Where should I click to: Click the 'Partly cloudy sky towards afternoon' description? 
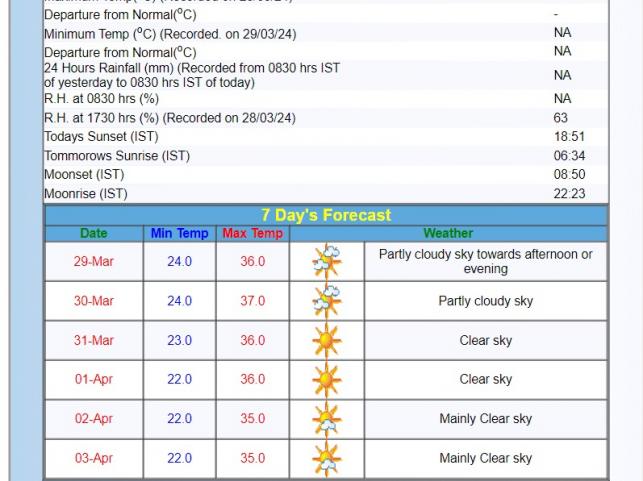pyautogui.click(x=485, y=262)
